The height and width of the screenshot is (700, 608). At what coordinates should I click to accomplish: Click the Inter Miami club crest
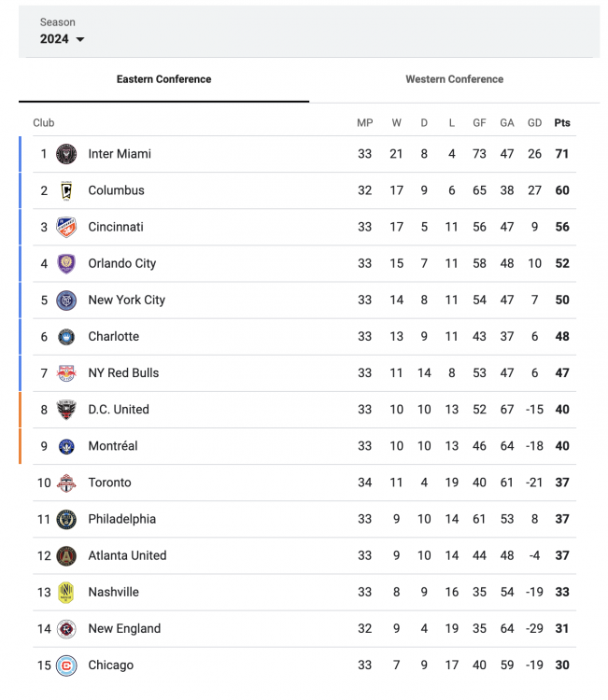tap(65, 154)
